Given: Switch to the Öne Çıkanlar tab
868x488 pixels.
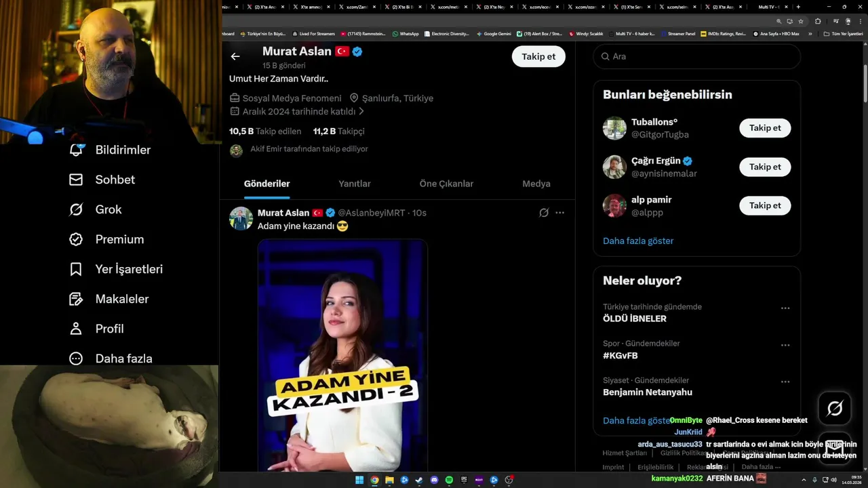Looking at the screenshot, I should 446,184.
